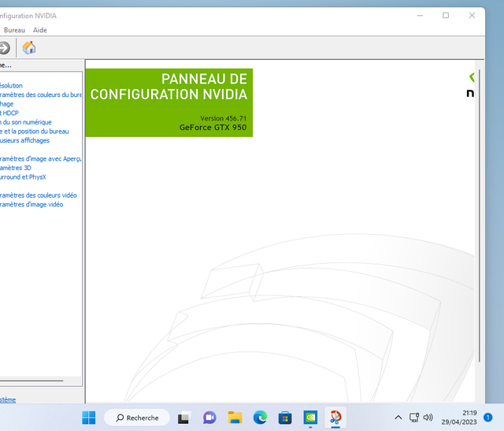This screenshot has width=504, height=431.
Task: Click the Version 456.71 text
Action: pos(223,118)
